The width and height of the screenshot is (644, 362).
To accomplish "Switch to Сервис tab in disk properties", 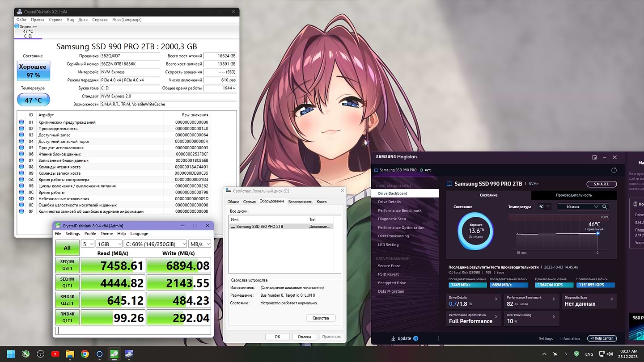I will click(250, 202).
